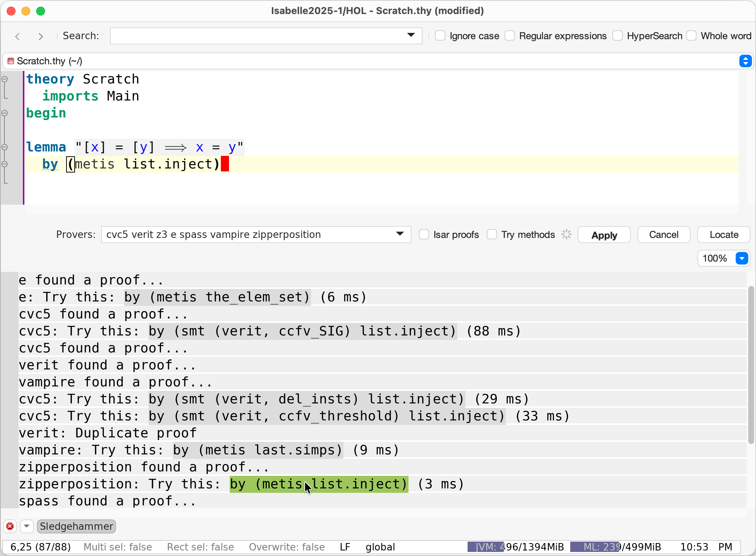Click the red close icon on the dock panel
756x556 pixels.
(10, 526)
